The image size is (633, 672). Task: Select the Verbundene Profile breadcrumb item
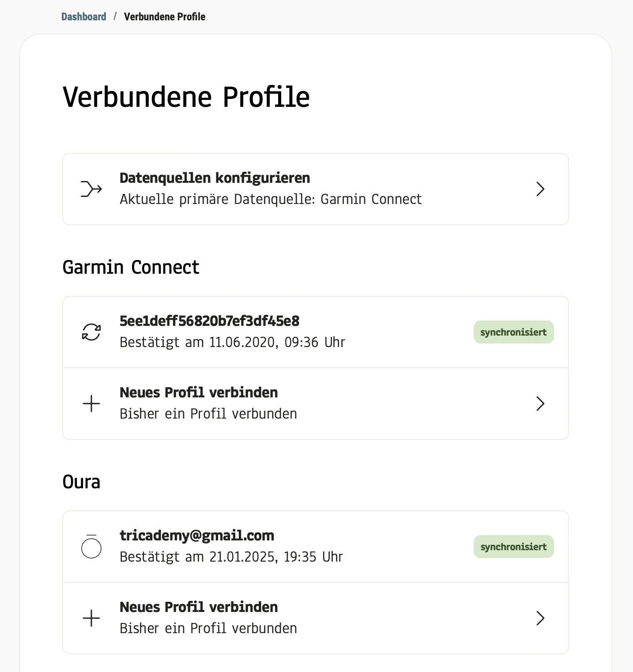[x=165, y=17]
